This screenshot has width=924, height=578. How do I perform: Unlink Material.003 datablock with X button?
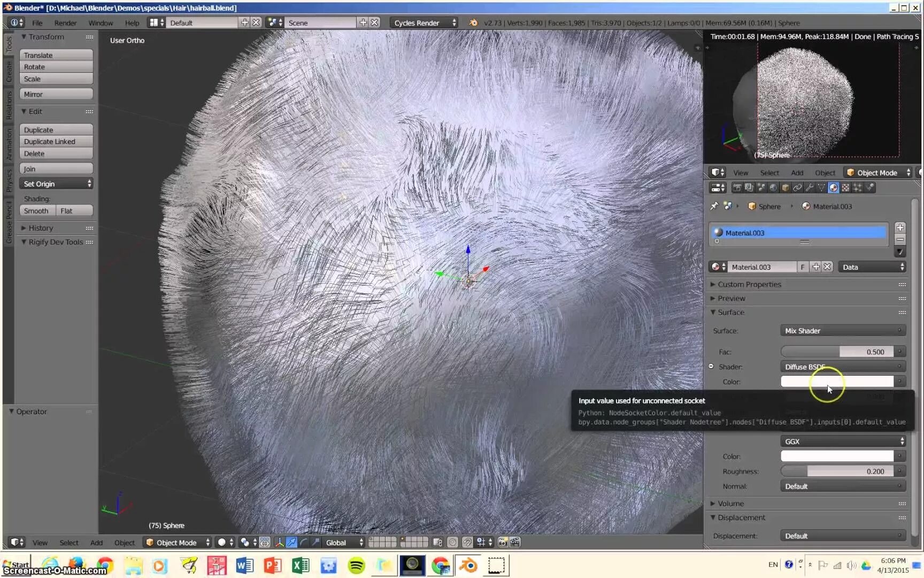(x=828, y=267)
